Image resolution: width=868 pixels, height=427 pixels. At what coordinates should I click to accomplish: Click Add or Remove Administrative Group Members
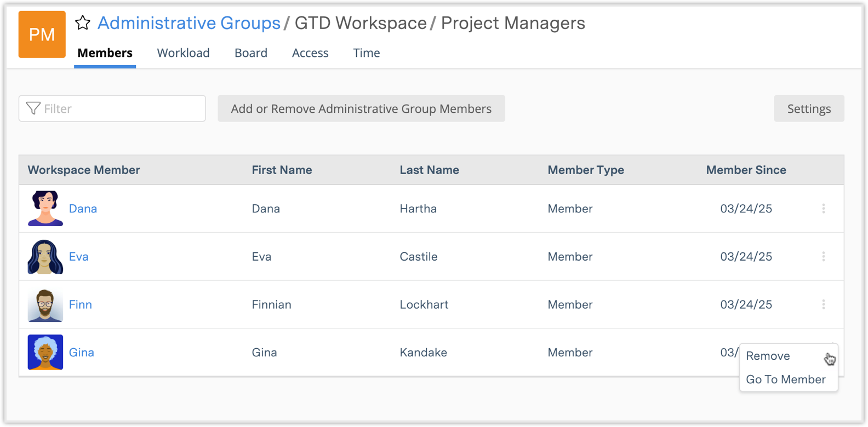coord(361,109)
